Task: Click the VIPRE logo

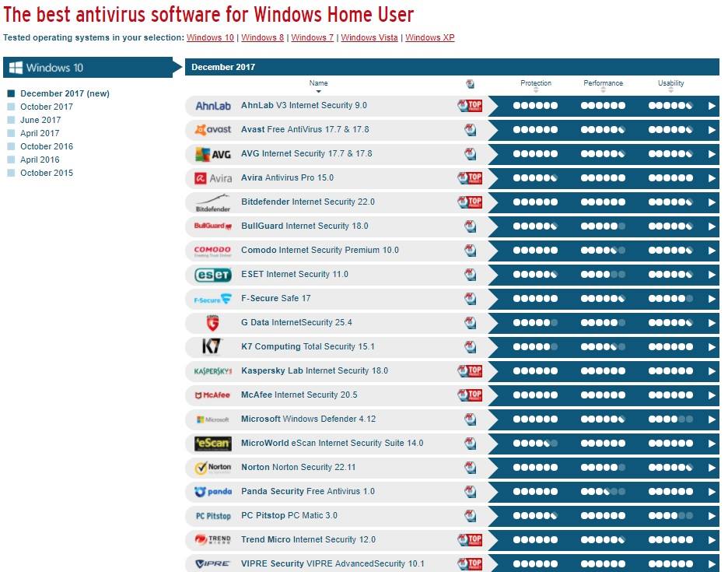Action: (212, 563)
